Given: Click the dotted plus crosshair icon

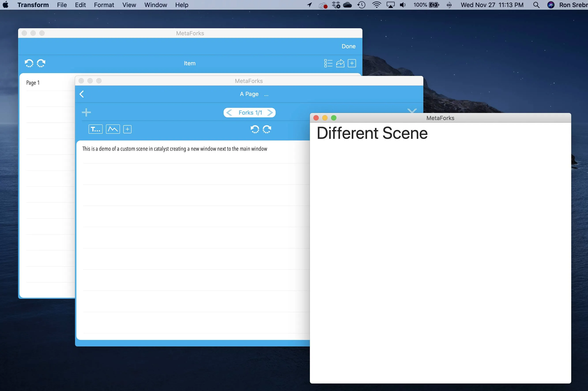Looking at the screenshot, I should click(x=86, y=113).
